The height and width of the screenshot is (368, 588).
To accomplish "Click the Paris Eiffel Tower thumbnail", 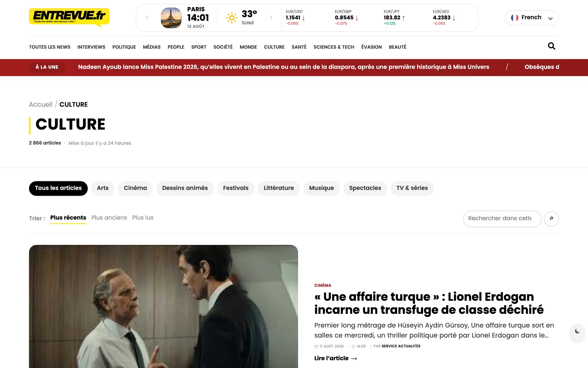I will [171, 18].
